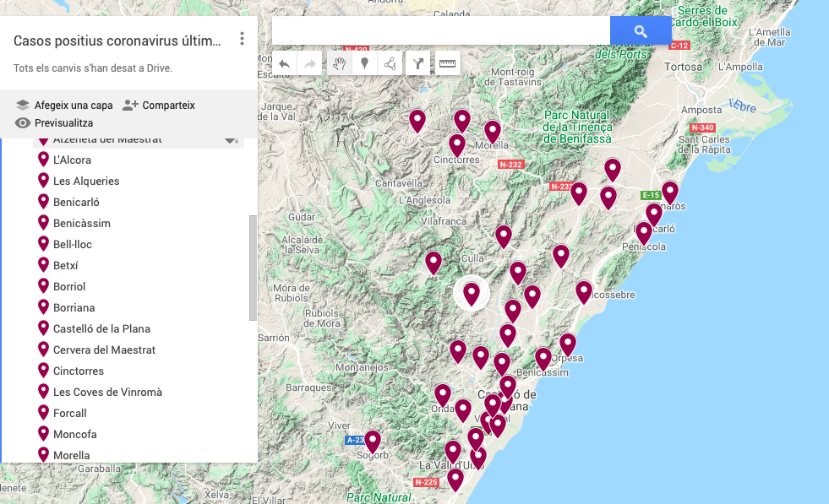Click the map title Casos positius coronavirus
Viewport: 829px width, 504px height.
[117, 41]
